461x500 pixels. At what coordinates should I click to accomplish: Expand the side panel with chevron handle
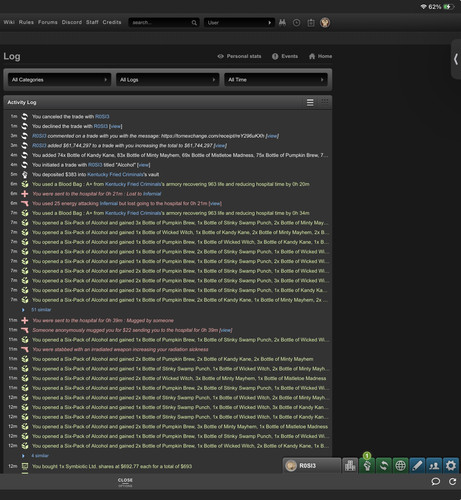coord(456,59)
